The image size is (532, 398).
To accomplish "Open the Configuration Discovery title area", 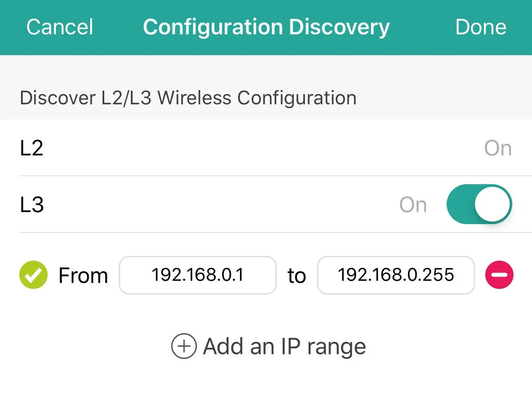I will [x=266, y=27].
